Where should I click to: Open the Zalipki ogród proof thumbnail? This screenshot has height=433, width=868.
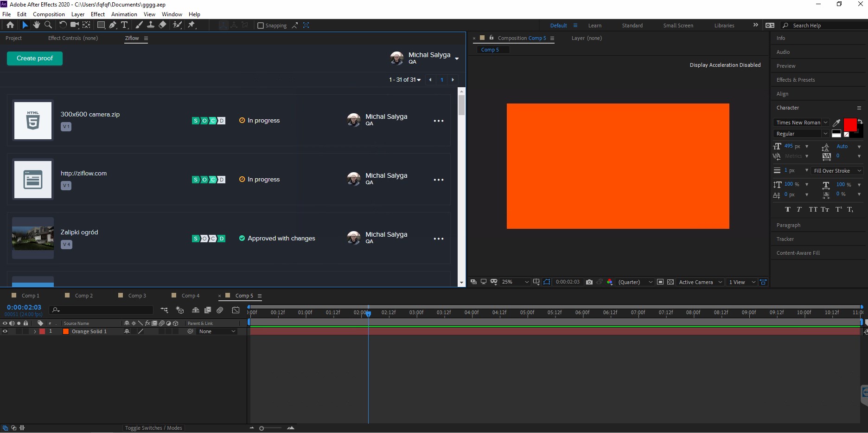click(33, 238)
